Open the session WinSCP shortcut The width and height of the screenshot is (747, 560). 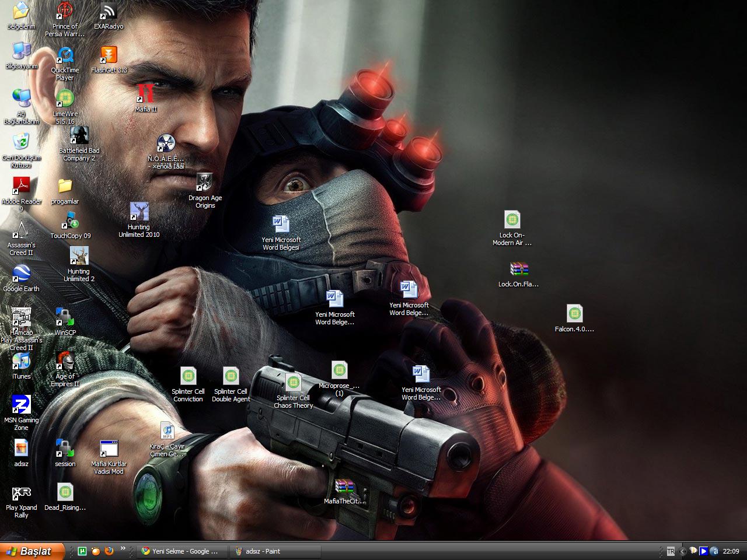click(65, 448)
